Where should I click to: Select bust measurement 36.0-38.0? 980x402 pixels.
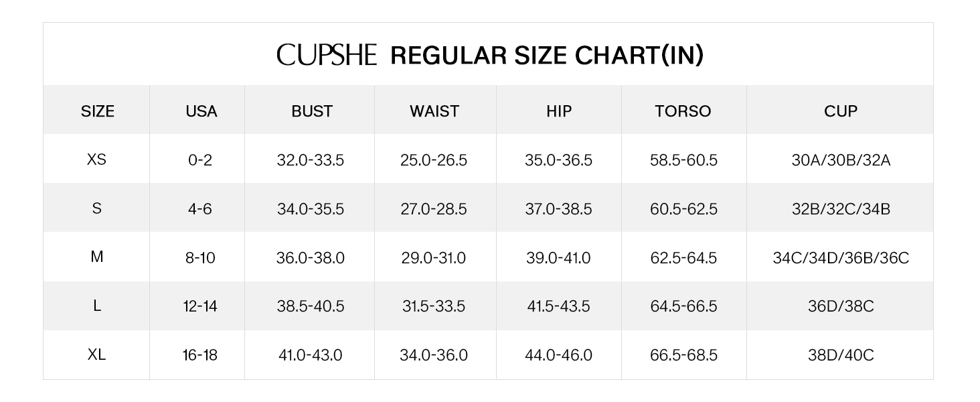point(311,258)
